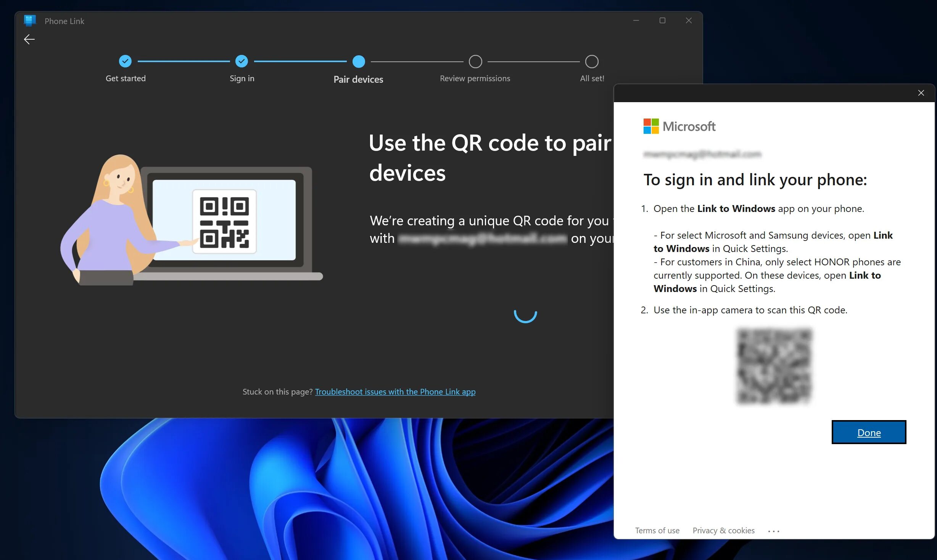This screenshot has height=560, width=937.
Task: Click the 'Use the QR code to pair devices' heading
Action: (x=491, y=158)
